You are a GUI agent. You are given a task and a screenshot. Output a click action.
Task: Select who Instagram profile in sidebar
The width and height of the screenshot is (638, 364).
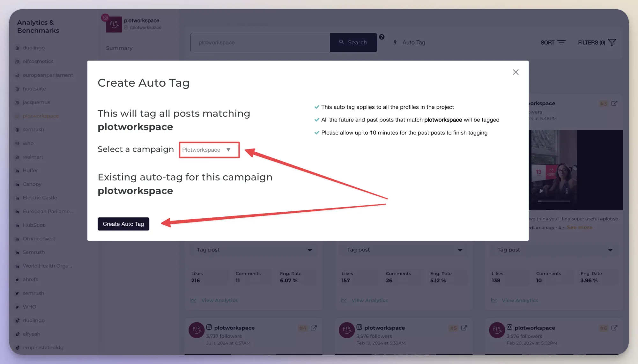(28, 143)
